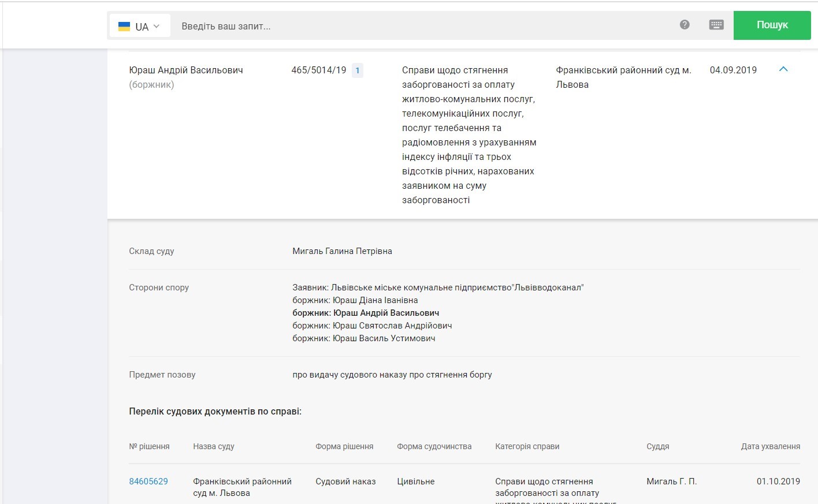Click the "Дата ухвалення" column header
Screen dimensions: 818x504
(x=770, y=446)
